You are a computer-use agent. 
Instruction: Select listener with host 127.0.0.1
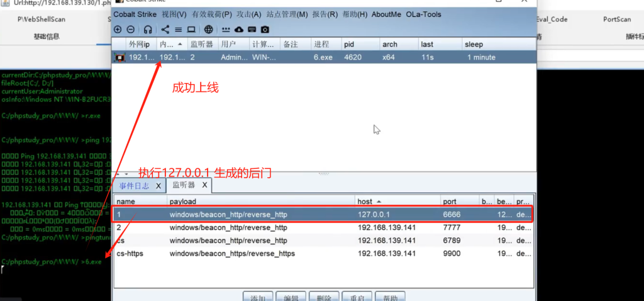[x=324, y=214]
